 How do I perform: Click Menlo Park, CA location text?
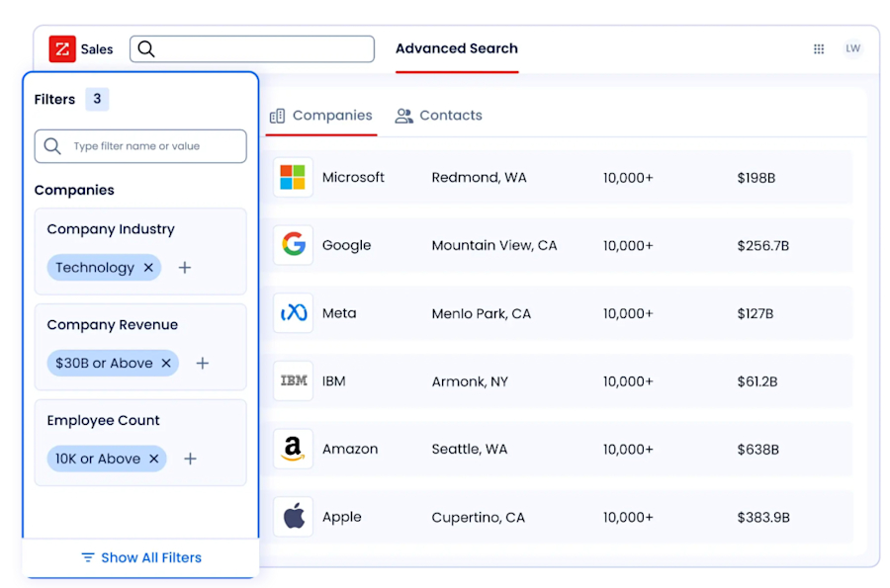point(482,313)
